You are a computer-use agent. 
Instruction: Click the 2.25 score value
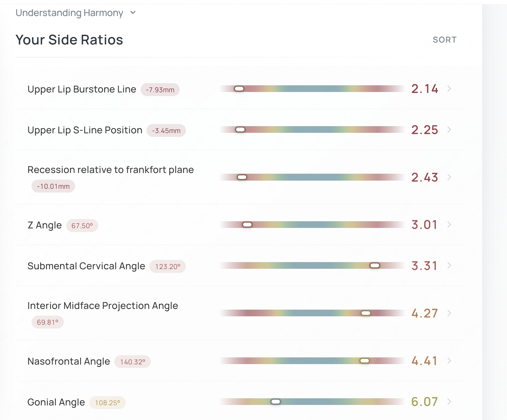click(x=425, y=130)
